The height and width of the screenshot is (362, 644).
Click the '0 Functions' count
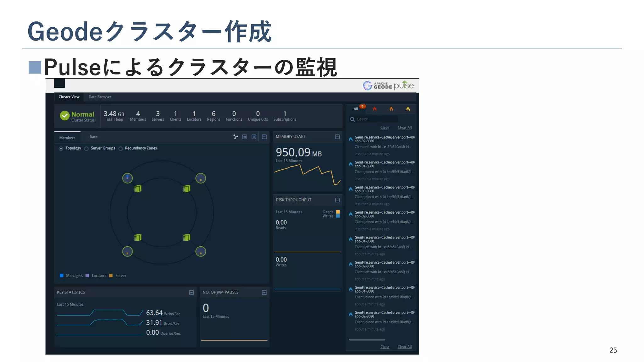click(234, 116)
